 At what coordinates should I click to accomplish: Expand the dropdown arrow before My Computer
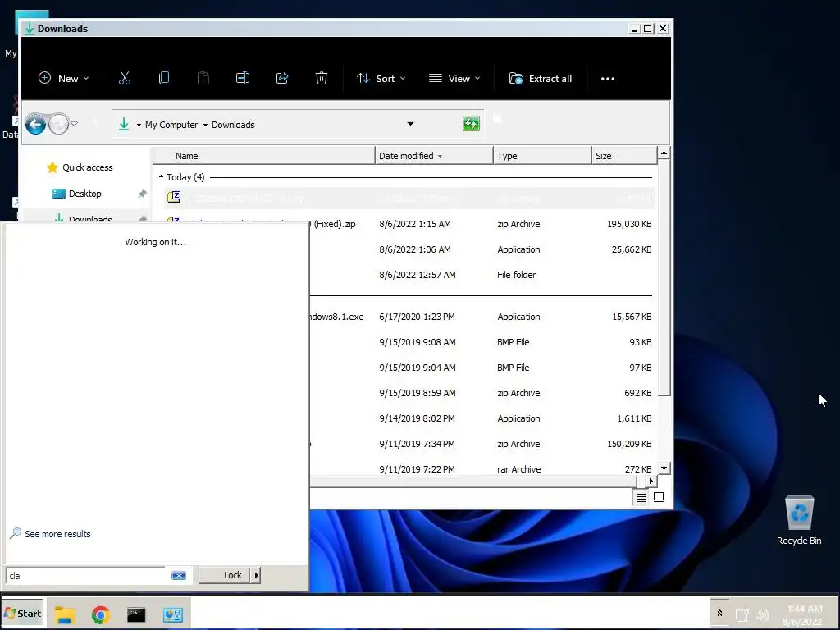[139, 125]
